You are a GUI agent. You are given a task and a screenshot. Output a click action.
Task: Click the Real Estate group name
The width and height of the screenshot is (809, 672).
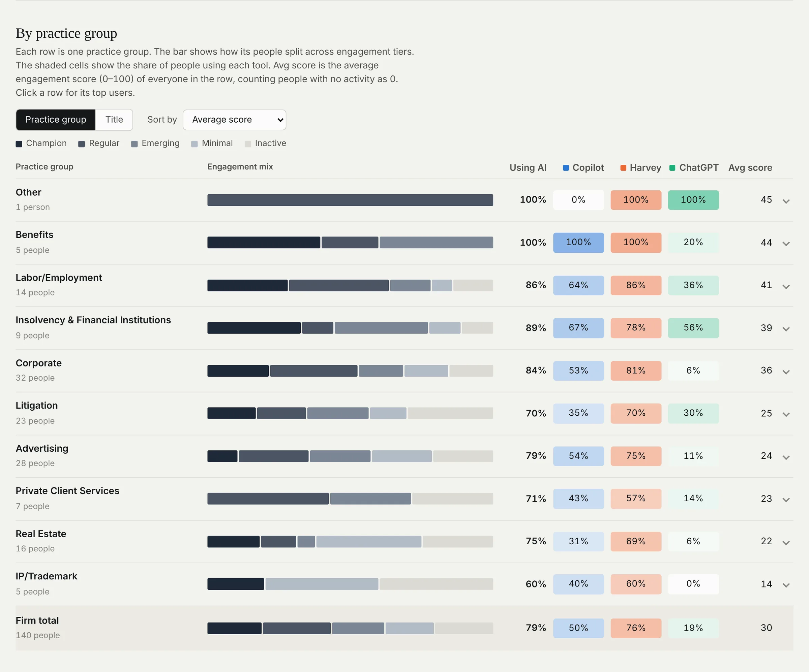[41, 534]
